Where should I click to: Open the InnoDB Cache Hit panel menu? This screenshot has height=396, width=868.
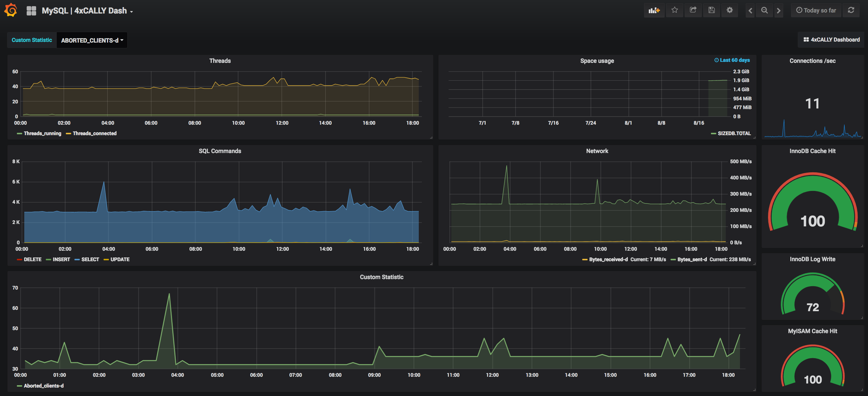812,151
